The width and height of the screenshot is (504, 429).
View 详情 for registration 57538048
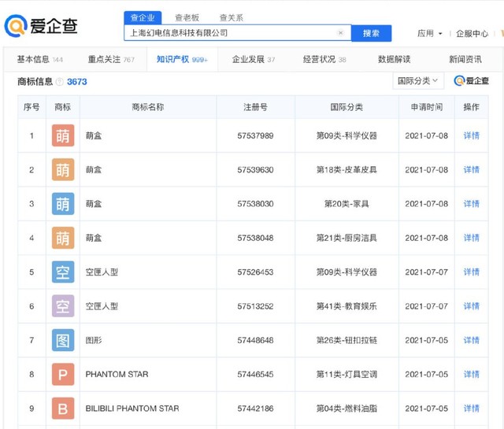(471, 238)
